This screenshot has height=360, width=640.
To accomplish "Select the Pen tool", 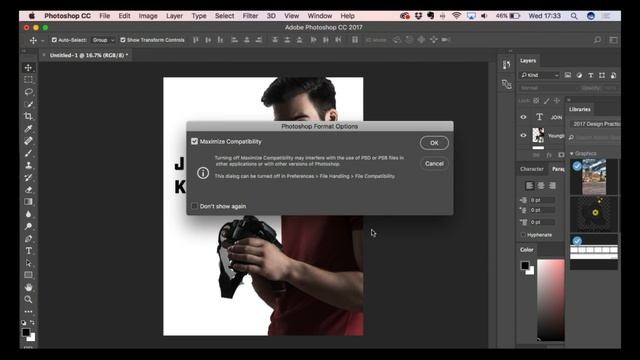I will [x=28, y=238].
